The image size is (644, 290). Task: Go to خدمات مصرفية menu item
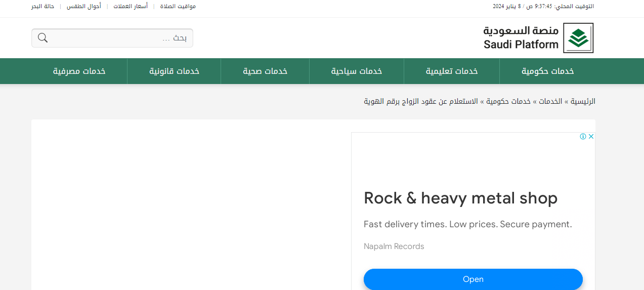(x=79, y=71)
